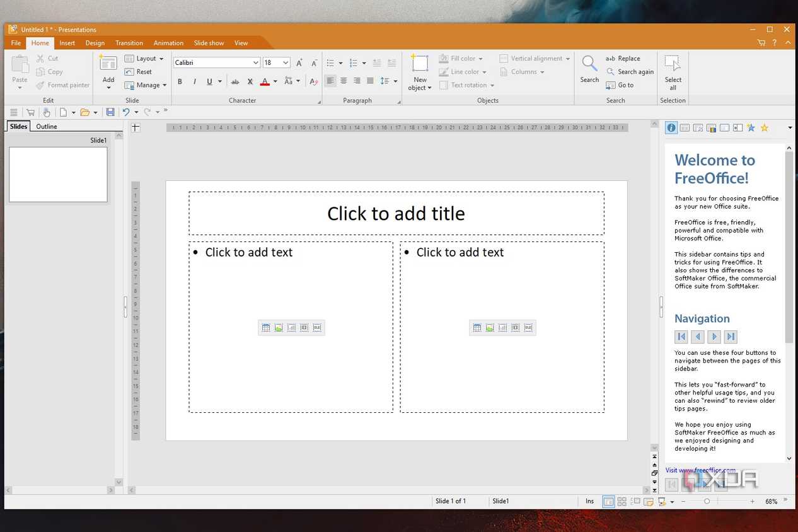Go to next sidebar tips page arrow
Image resolution: width=798 pixels, height=532 pixels.
coord(714,337)
